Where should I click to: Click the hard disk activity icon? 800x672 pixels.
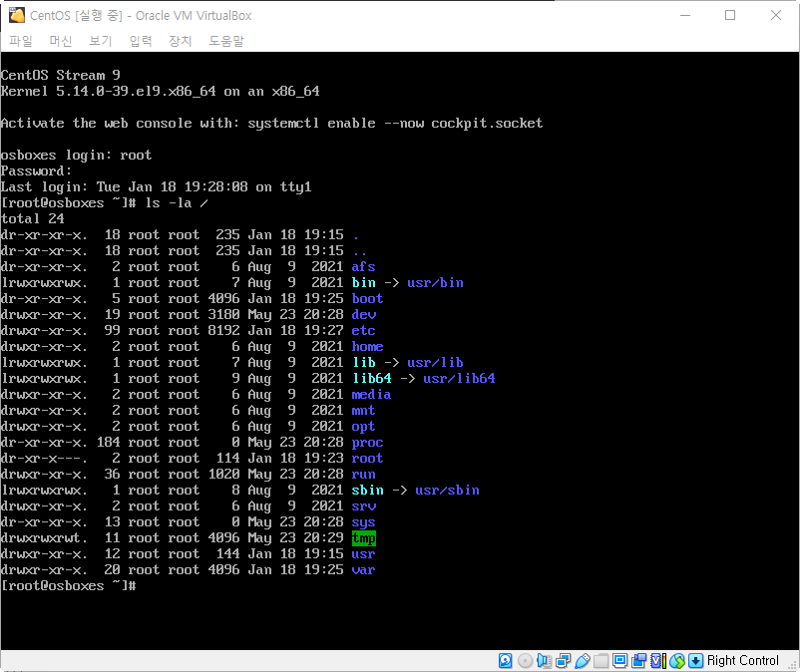(x=505, y=661)
